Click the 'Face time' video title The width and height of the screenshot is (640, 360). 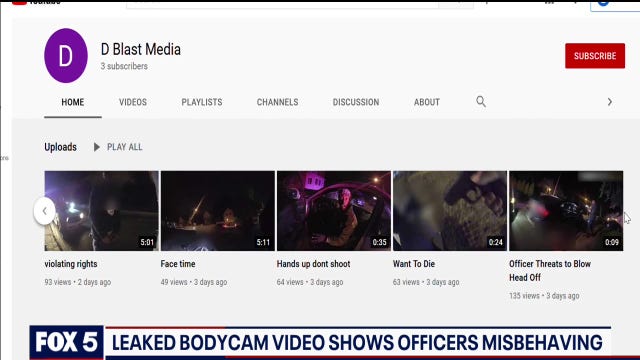pos(178,264)
